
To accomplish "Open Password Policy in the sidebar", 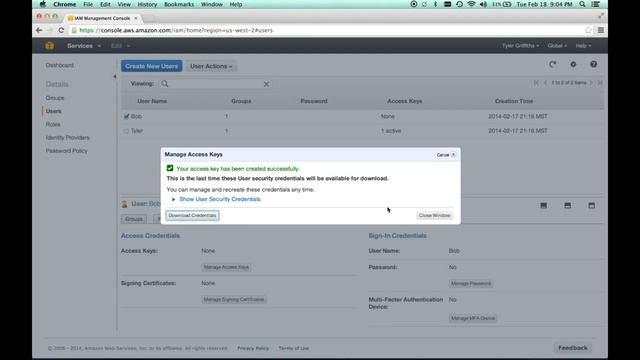I will 67,151.
